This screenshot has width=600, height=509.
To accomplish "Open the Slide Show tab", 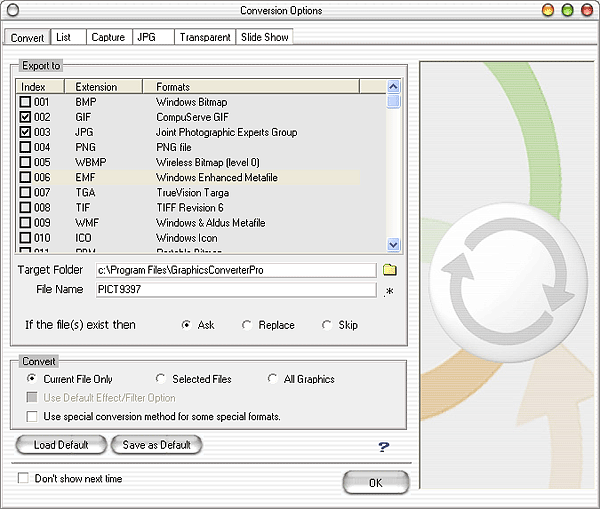I will click(264, 37).
